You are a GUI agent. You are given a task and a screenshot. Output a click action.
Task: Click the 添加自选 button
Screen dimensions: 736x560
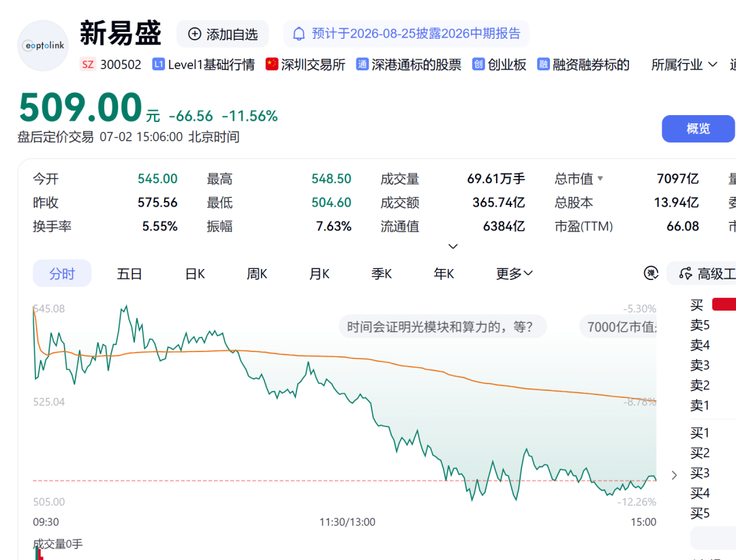coord(222,34)
